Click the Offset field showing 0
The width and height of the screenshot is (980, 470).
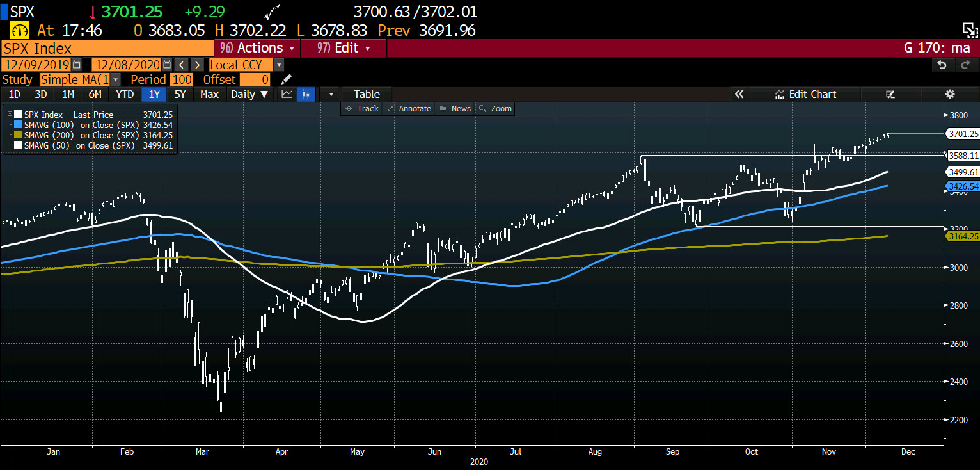(x=254, y=79)
